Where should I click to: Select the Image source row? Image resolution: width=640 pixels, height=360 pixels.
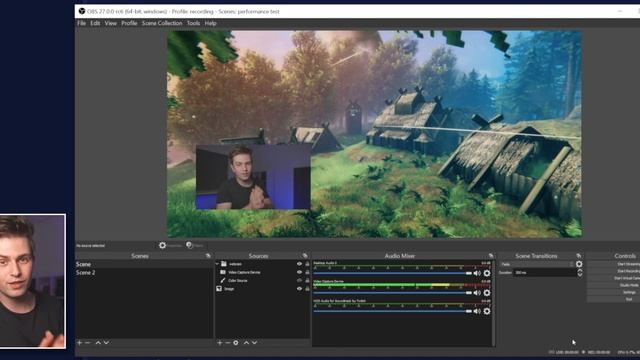262,289
